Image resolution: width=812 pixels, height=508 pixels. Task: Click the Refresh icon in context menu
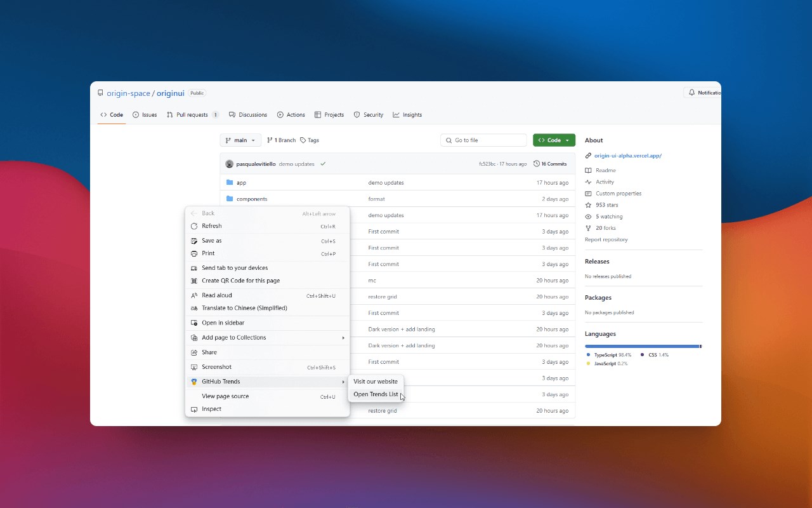[194, 226]
